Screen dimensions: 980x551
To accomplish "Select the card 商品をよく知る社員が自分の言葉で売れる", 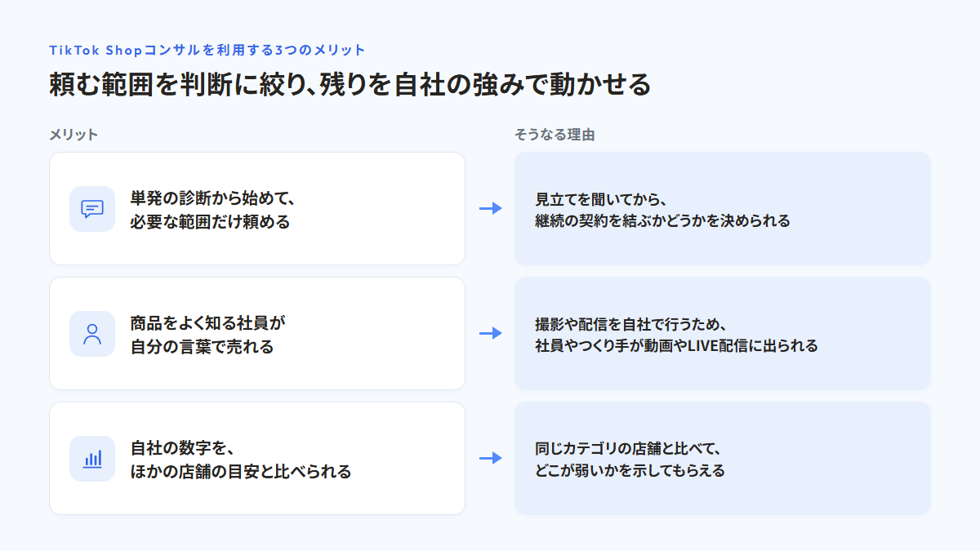I will pos(257,334).
